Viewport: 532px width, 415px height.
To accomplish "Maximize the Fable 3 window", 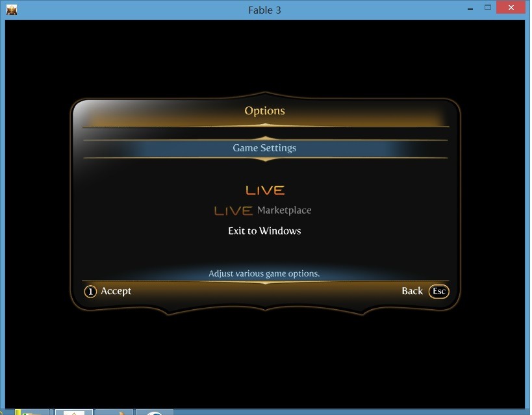I will (488, 7).
